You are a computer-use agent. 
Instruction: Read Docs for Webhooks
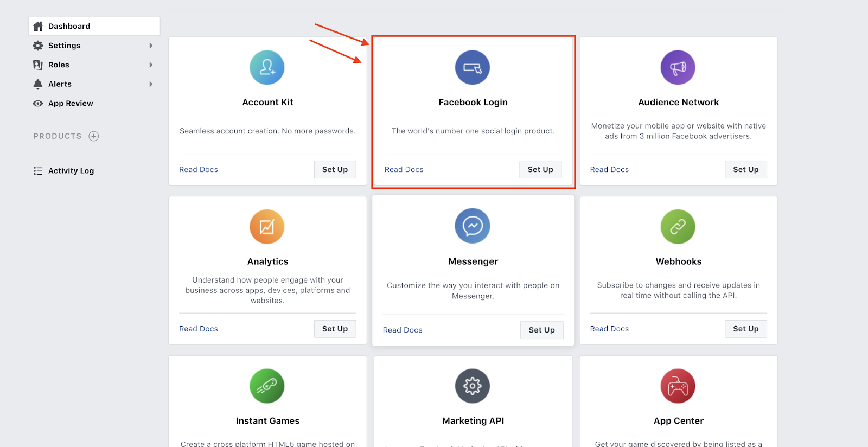[609, 329]
